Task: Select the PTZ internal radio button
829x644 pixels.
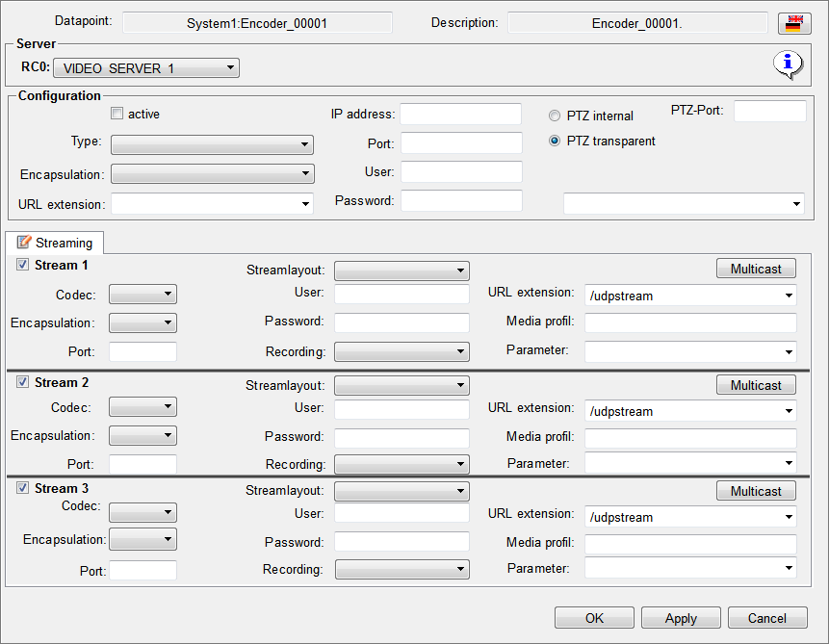Action: point(554,116)
